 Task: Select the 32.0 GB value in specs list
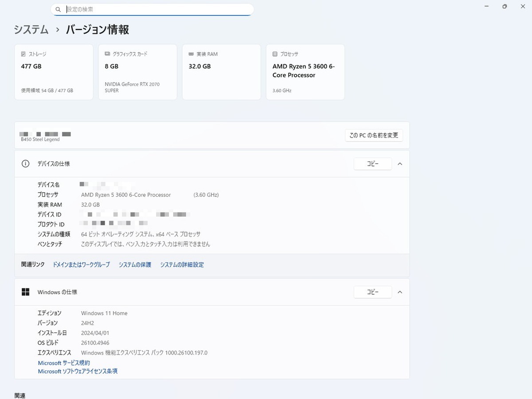coord(90,205)
